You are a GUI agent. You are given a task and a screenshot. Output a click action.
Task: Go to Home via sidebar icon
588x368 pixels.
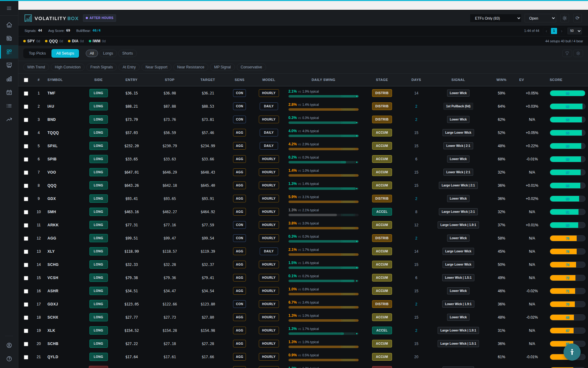coord(9,25)
